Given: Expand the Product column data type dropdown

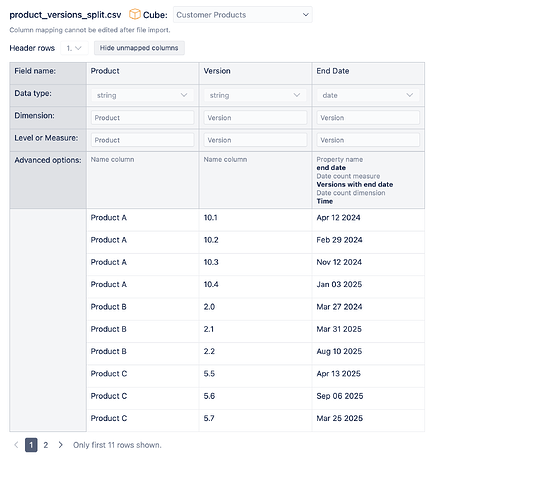Looking at the screenshot, I should pyautogui.click(x=142, y=95).
